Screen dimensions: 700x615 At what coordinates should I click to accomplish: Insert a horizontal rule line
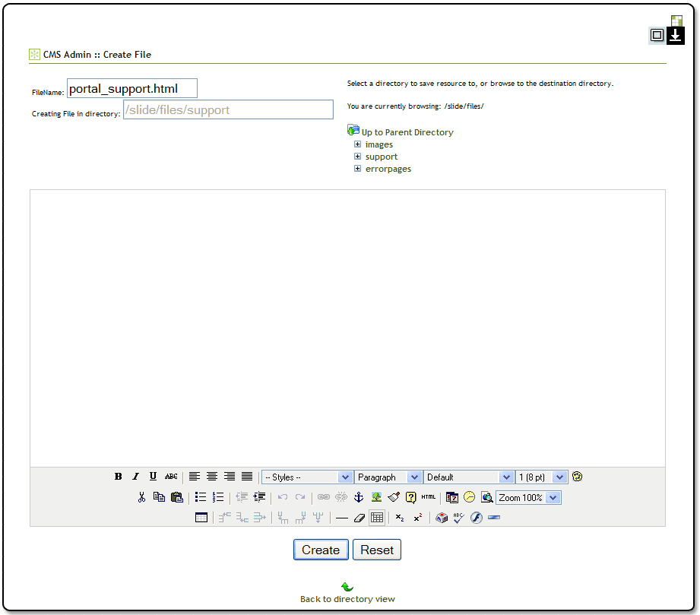point(342,518)
